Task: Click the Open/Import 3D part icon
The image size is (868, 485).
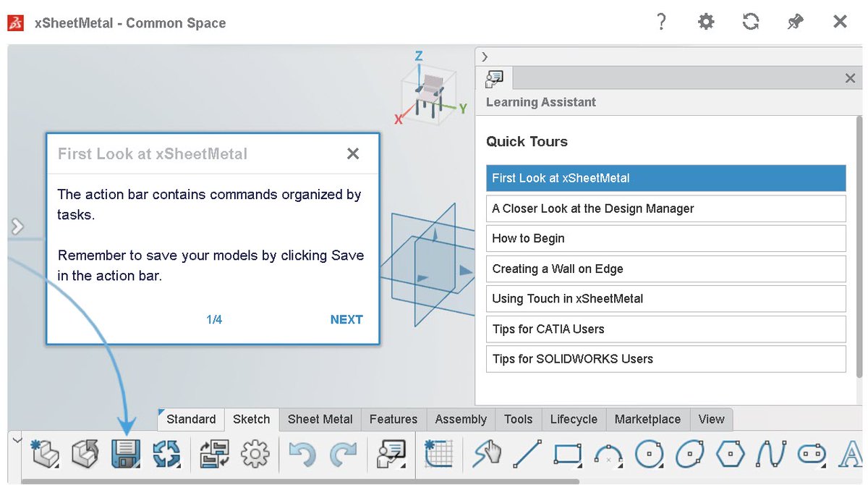Action: click(x=85, y=455)
